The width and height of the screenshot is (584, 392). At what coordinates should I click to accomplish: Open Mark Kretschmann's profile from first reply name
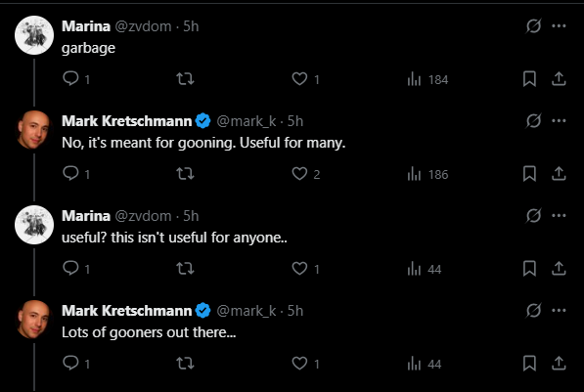pos(126,121)
